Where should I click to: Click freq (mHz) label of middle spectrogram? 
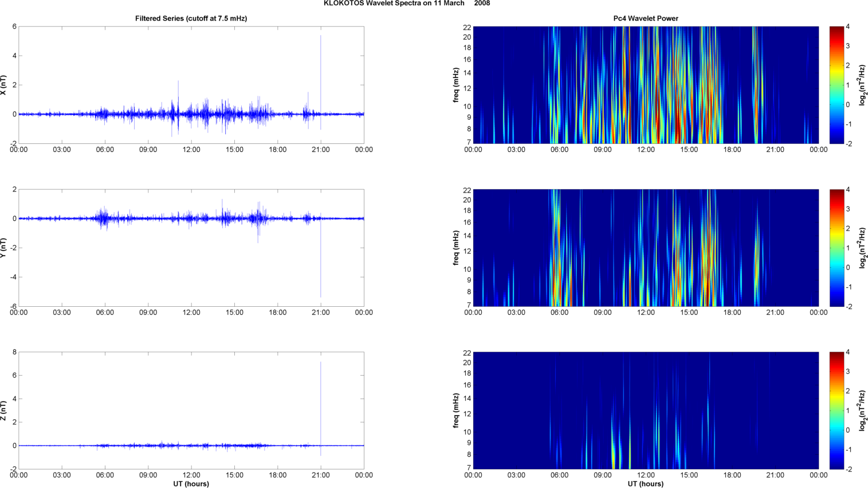point(456,248)
